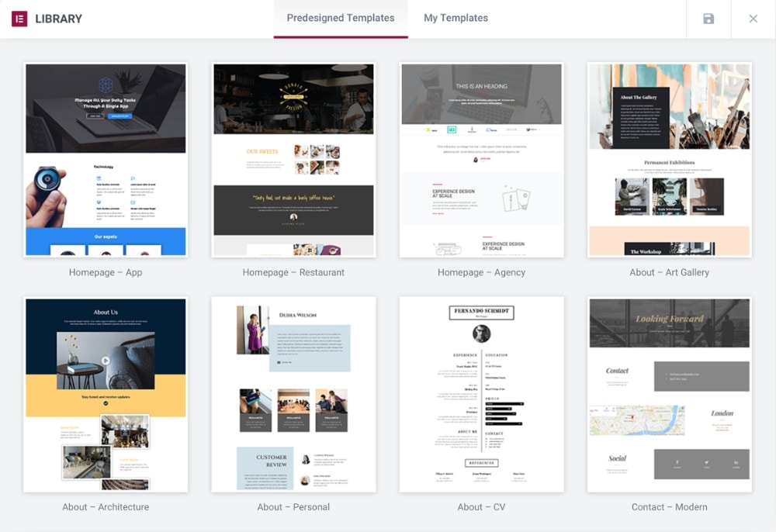Open the Homepage – Agency template preview
The image size is (776, 532).
point(482,160)
